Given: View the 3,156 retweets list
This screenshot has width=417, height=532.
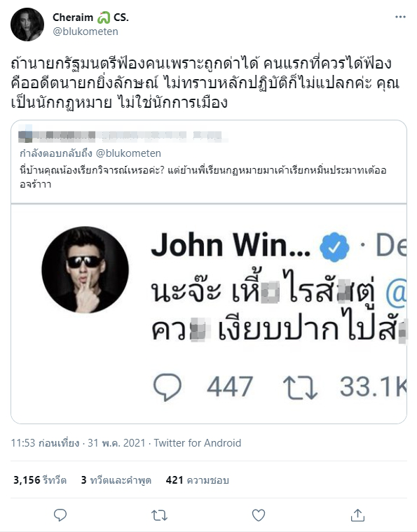Looking at the screenshot, I should 40,480.
